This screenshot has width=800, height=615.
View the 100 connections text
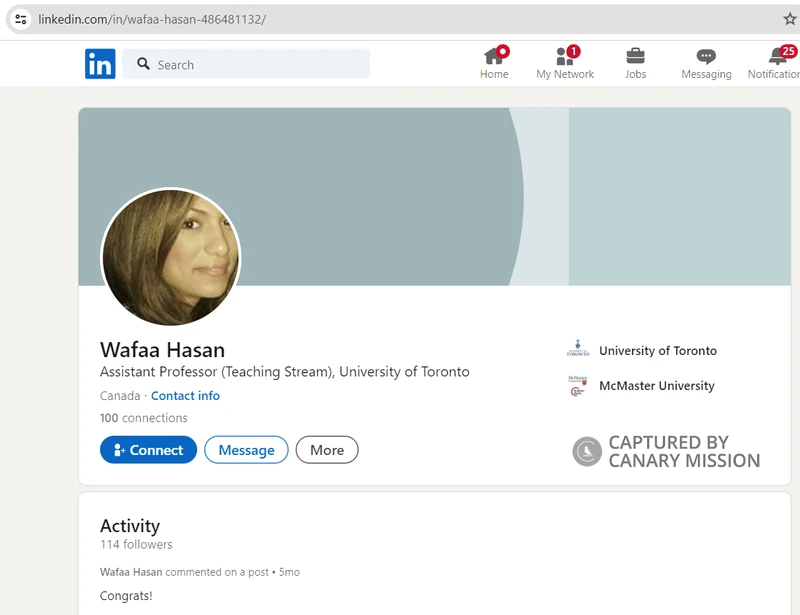tap(143, 418)
